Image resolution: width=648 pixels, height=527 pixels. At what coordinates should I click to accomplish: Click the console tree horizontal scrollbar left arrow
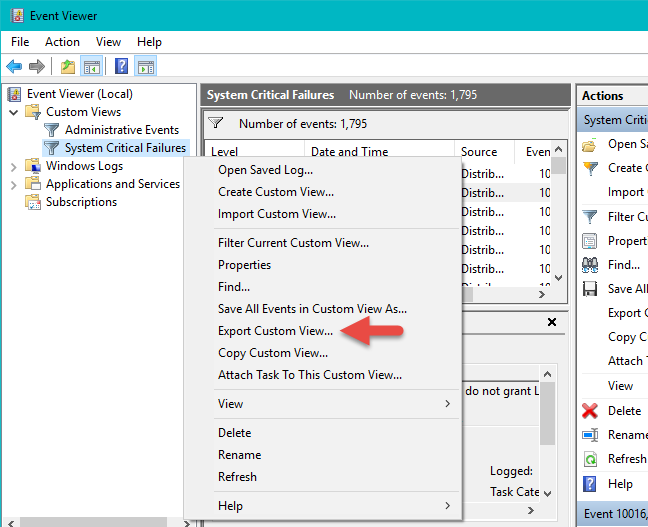click(11, 523)
